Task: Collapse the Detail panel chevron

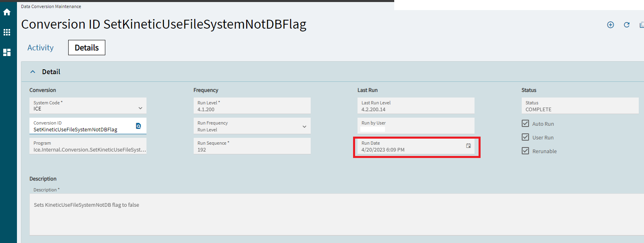Action: [x=33, y=72]
